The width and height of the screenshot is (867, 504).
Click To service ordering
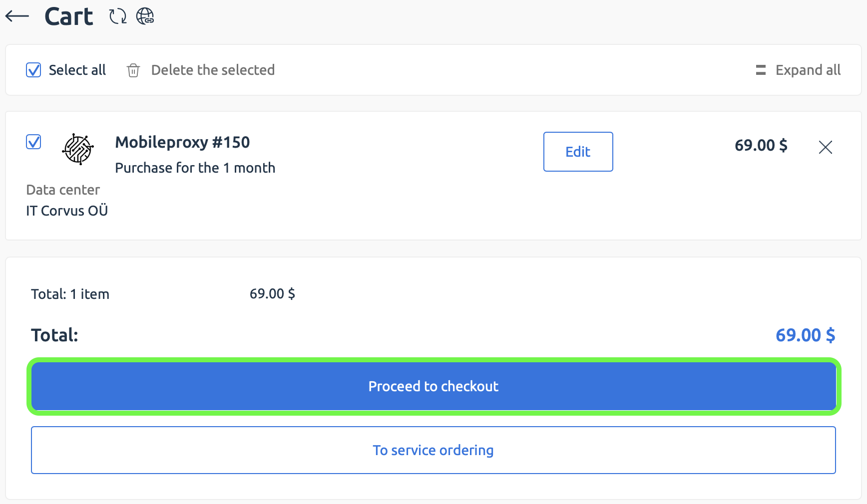click(x=433, y=450)
